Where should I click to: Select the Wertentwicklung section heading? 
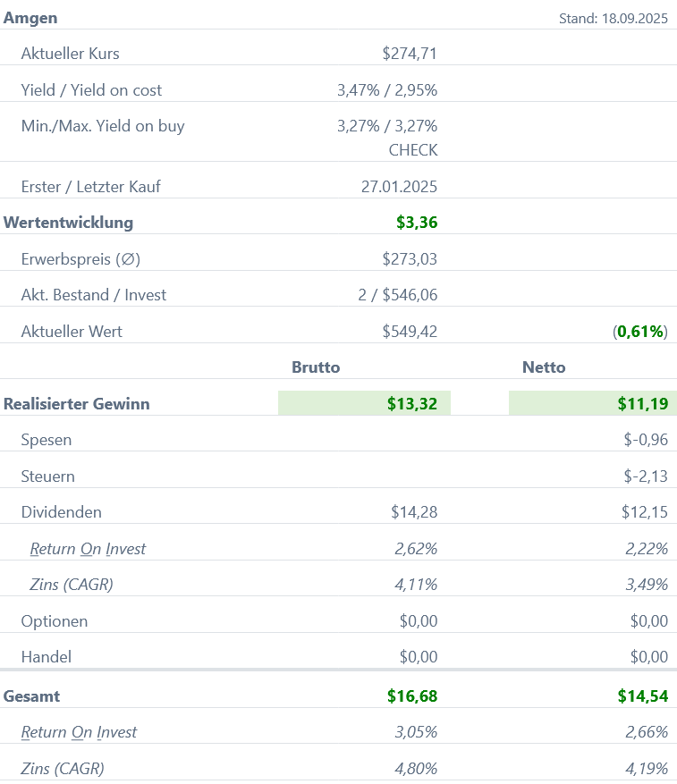pos(69,223)
